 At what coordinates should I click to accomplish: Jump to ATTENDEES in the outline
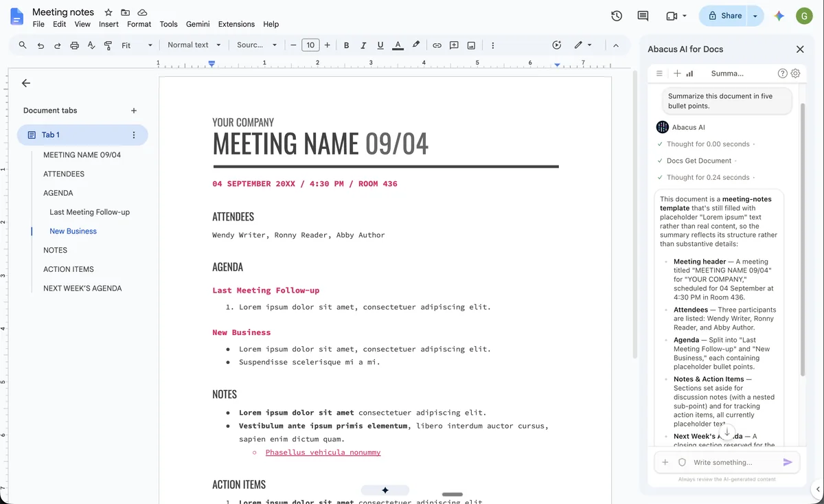pos(64,174)
